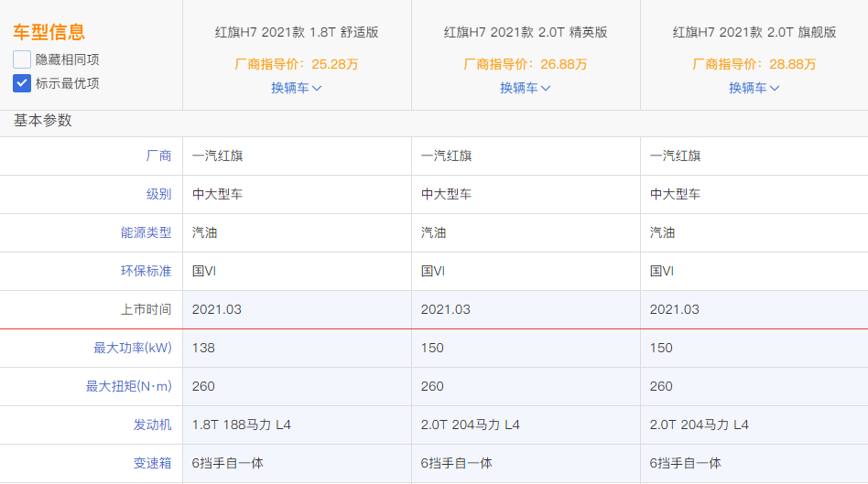The height and width of the screenshot is (484, 868).
Task: Click the 红旗H7 2021款 2.0T 精英版 title
Action: pos(526,32)
